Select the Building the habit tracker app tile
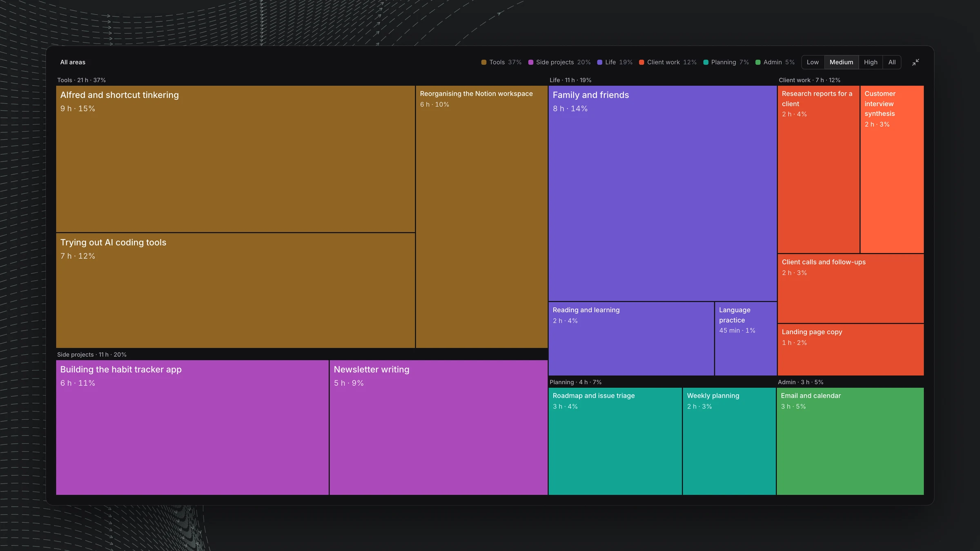Viewport: 980px width, 551px height. click(x=192, y=427)
